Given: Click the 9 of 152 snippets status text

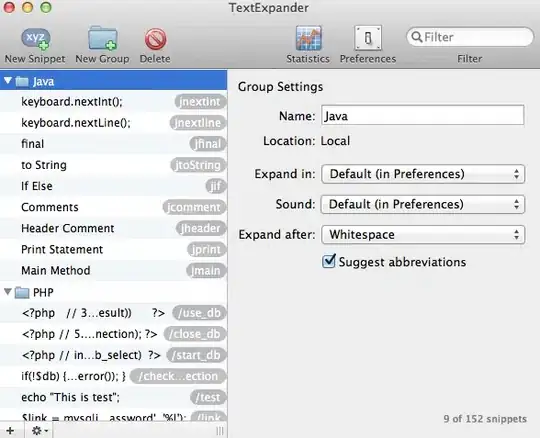Looking at the screenshot, I should click(485, 419).
